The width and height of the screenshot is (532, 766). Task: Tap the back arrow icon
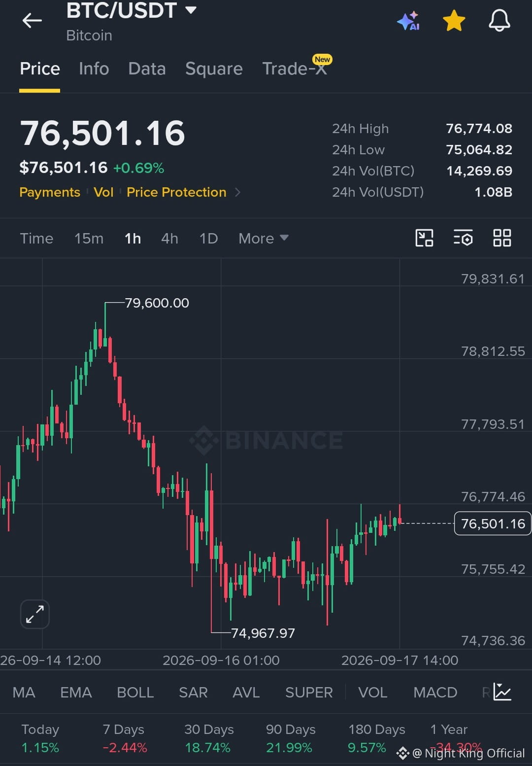point(32,21)
